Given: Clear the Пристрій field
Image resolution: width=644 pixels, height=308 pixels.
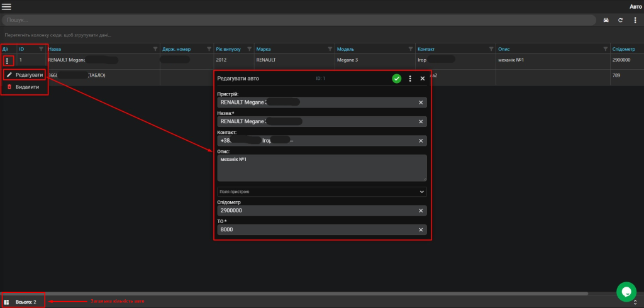Looking at the screenshot, I should tap(421, 102).
